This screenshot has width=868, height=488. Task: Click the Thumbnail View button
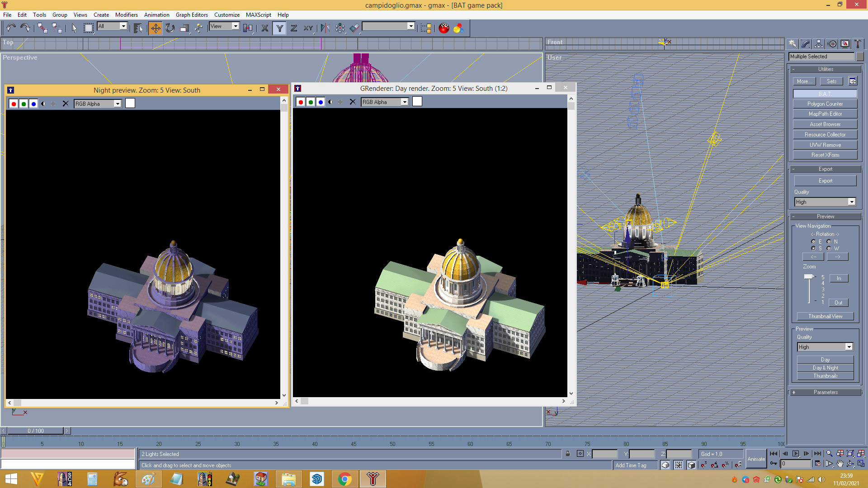tap(825, 316)
